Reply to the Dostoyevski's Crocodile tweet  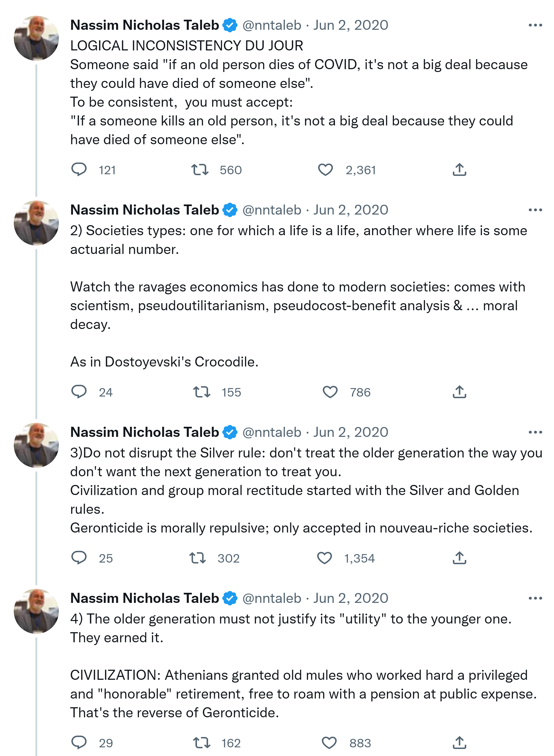tap(79, 392)
